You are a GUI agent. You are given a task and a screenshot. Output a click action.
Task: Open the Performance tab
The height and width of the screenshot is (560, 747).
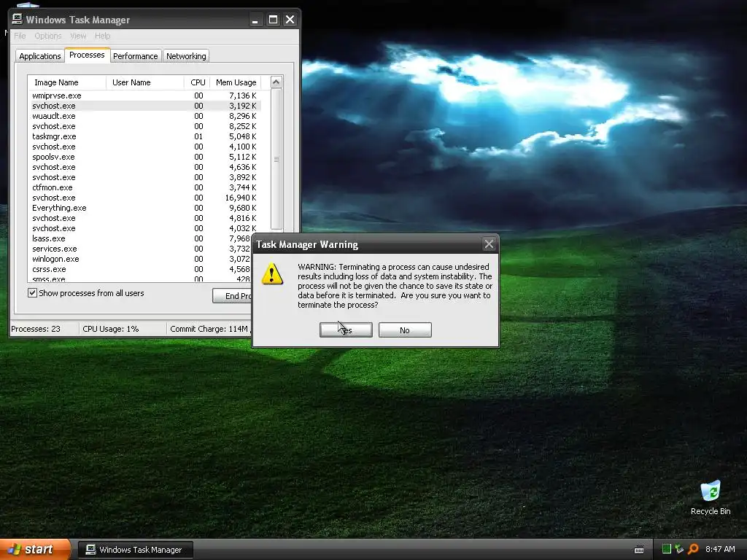135,56
